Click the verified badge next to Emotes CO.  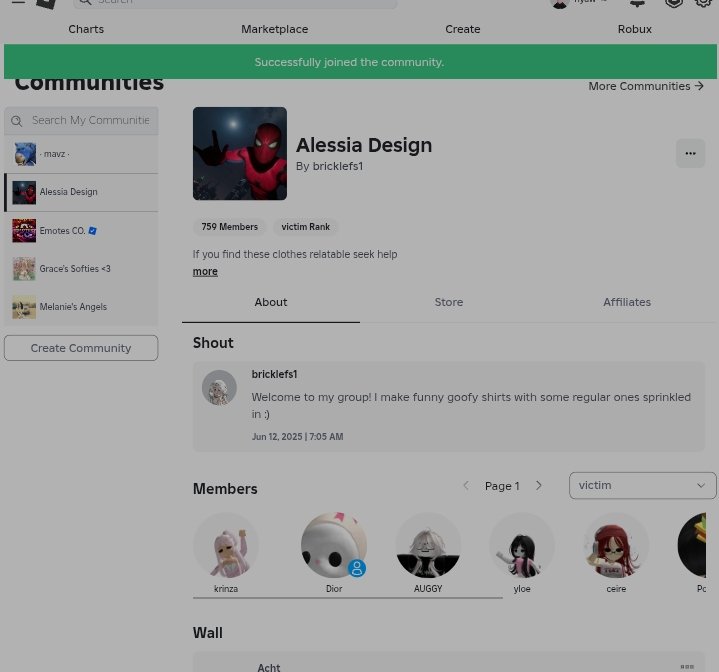pyautogui.click(x=93, y=231)
